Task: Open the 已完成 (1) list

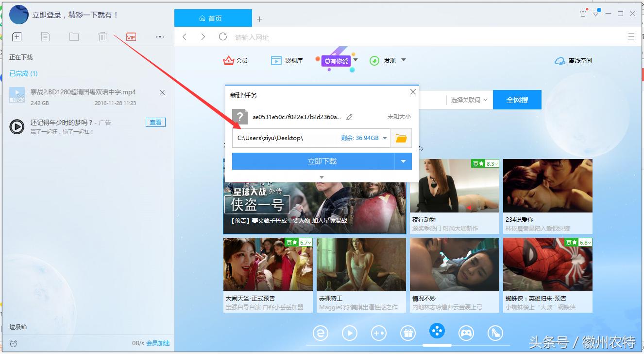Action: [x=23, y=73]
